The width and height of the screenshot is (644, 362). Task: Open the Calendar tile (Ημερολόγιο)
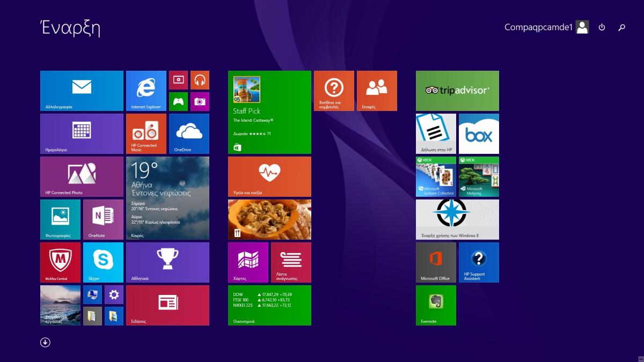82,134
